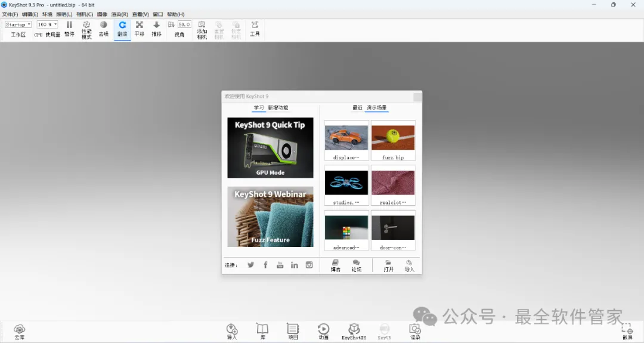Open the 工具 tools icon

click(255, 29)
